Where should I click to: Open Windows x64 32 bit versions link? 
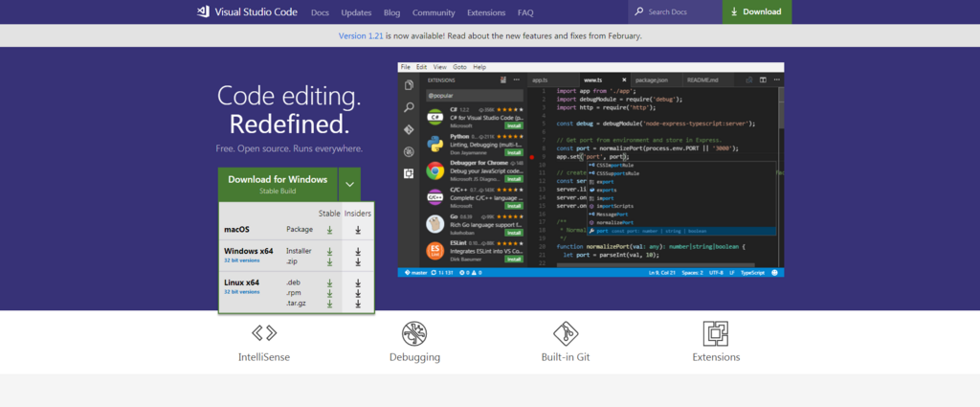(242, 260)
